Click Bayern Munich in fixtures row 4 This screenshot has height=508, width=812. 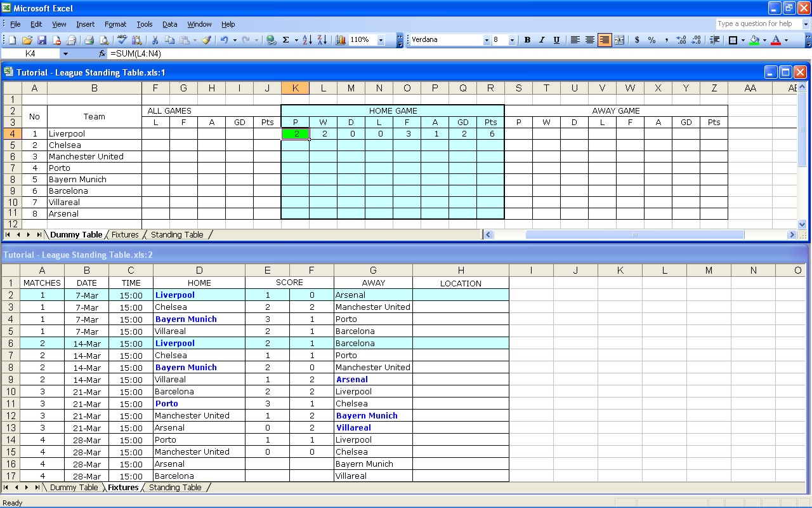point(199,319)
